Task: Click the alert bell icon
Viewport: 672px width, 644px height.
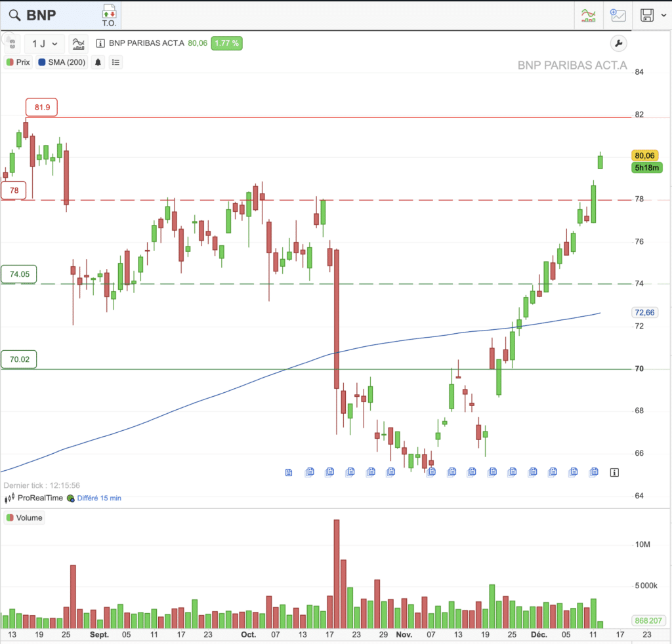Action: pos(98,62)
